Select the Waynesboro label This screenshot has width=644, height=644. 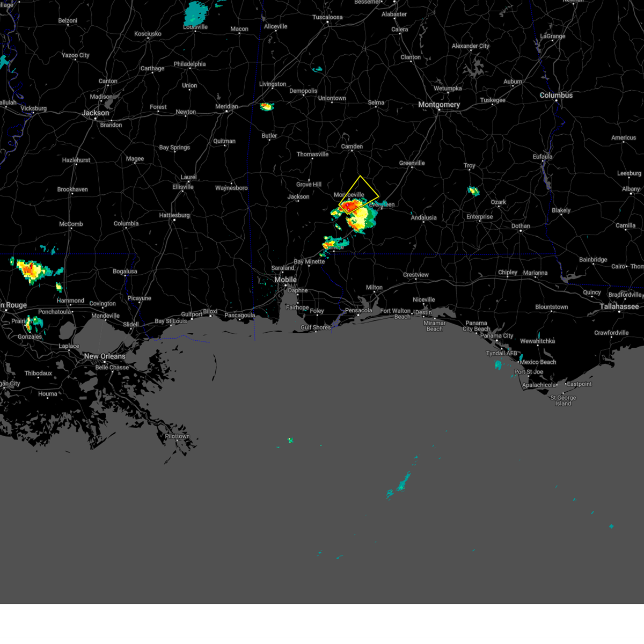231,188
